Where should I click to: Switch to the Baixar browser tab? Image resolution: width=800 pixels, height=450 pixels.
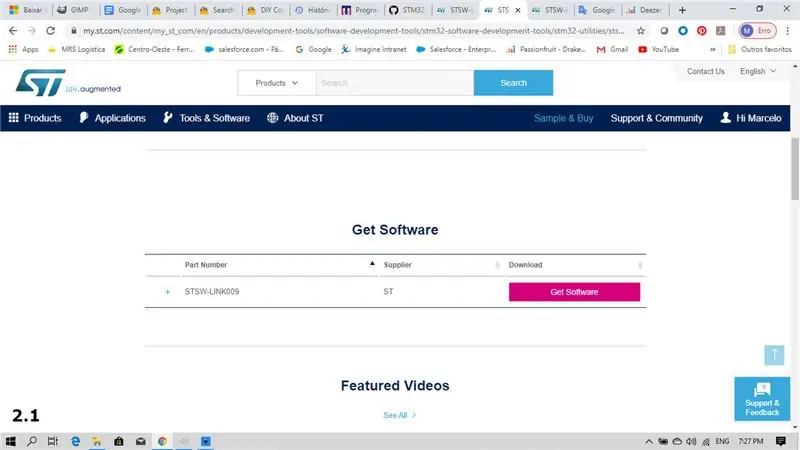click(28, 10)
